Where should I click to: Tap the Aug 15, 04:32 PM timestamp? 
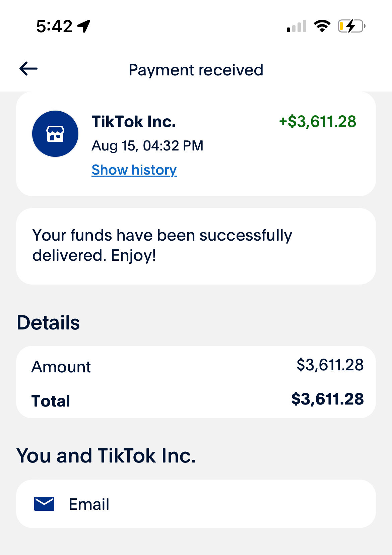(x=147, y=146)
